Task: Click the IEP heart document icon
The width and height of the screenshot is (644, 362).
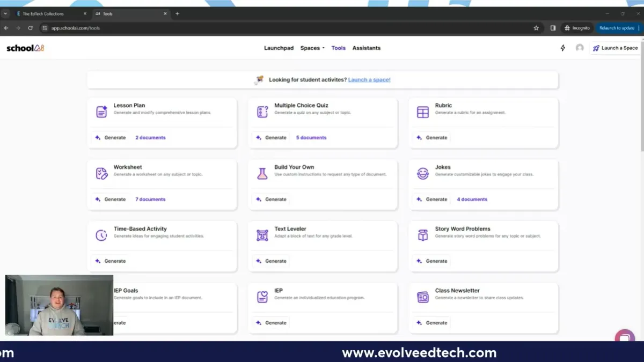Action: coord(262,297)
